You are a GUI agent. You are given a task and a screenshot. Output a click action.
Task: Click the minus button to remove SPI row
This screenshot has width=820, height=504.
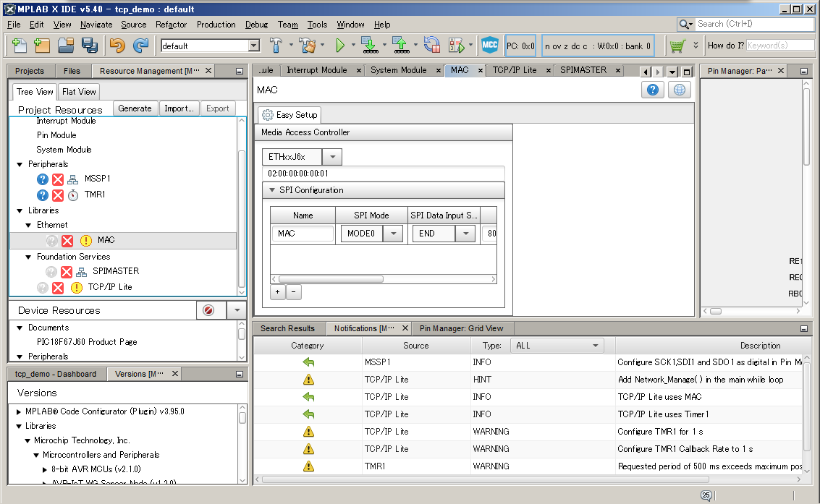[x=294, y=292]
